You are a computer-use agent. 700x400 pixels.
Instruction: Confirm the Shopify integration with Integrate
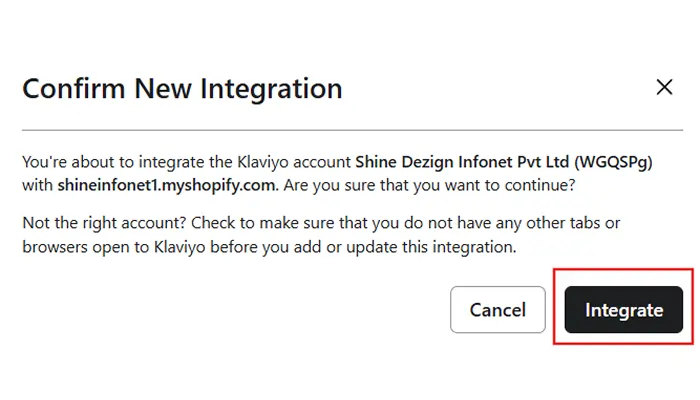tap(624, 310)
